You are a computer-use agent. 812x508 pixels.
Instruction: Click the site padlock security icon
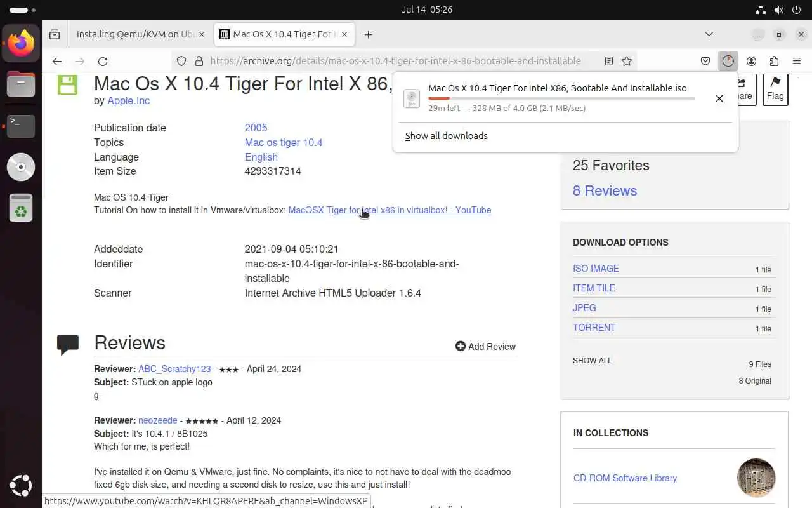[x=199, y=61]
